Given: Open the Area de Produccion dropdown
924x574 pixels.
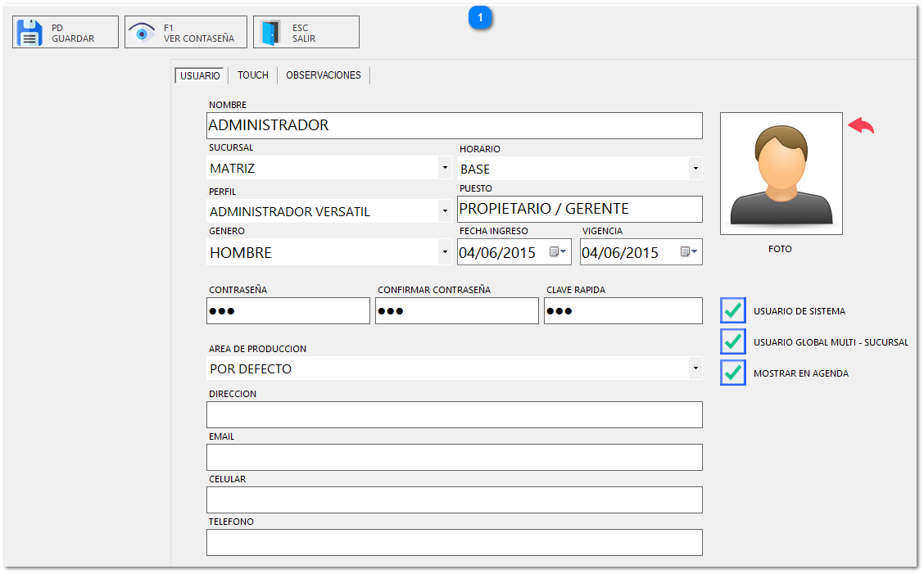Looking at the screenshot, I should click(x=695, y=368).
